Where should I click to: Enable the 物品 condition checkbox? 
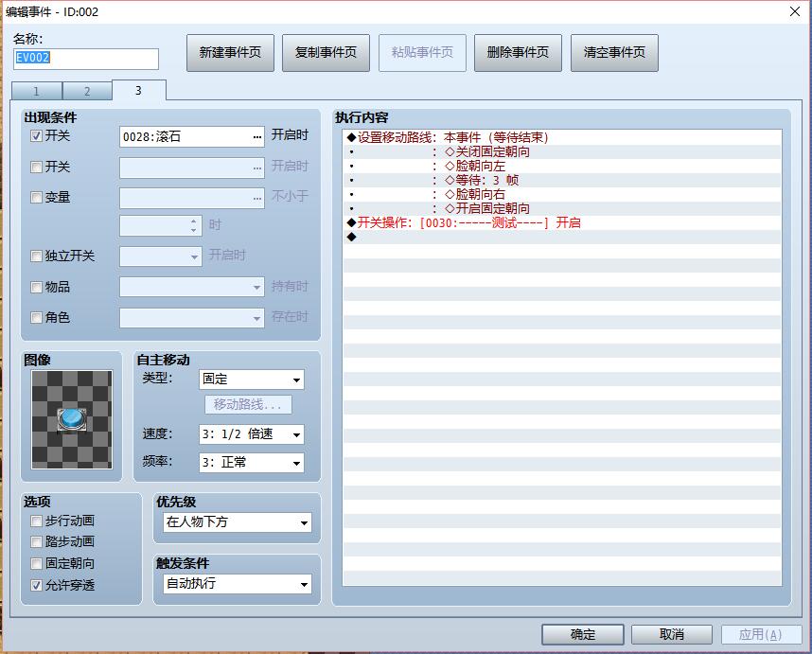(x=36, y=287)
